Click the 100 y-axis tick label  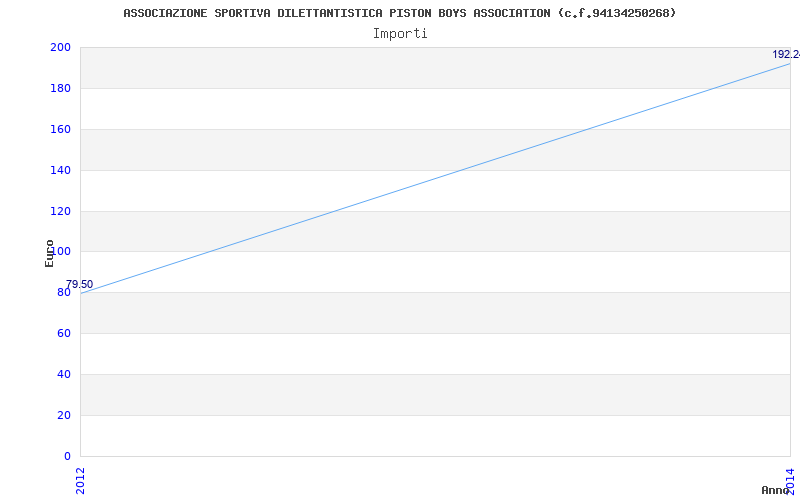point(63,252)
